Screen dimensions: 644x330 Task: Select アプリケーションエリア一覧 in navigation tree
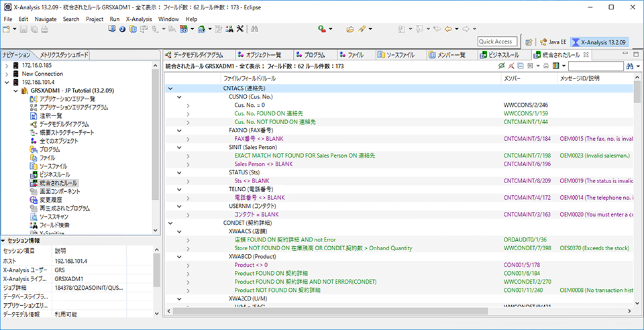(x=67, y=99)
